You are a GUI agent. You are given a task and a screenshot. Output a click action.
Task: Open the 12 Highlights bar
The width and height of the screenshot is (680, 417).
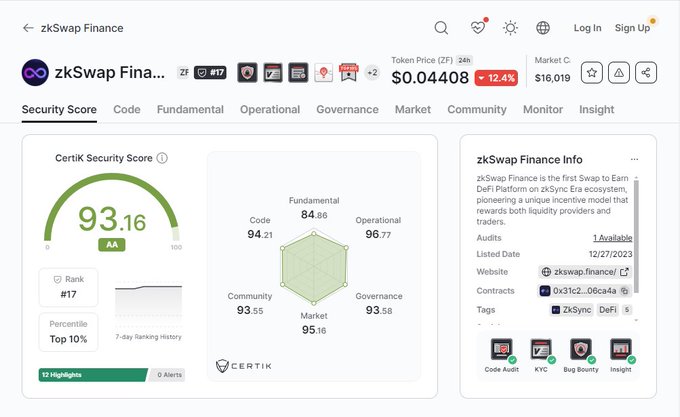(x=93, y=375)
